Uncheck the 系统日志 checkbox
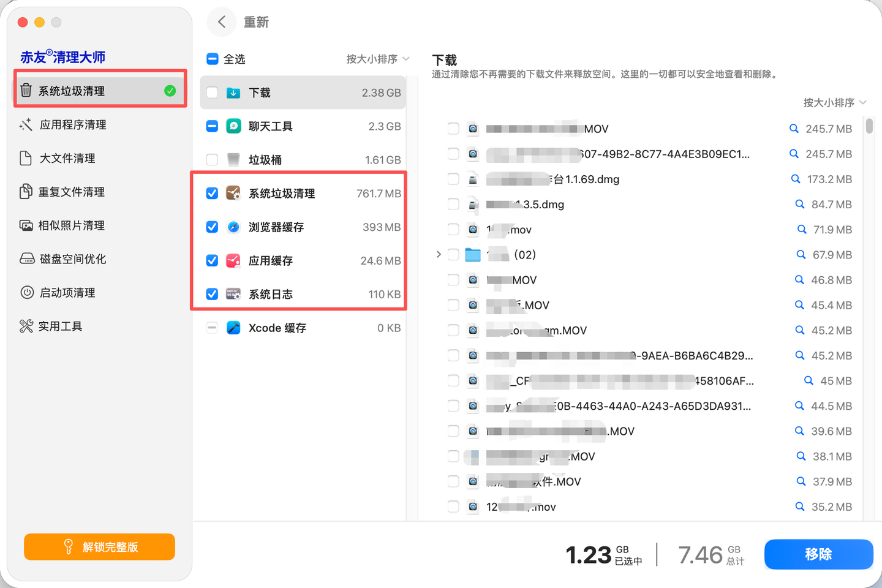Viewport: 882px width, 588px height. tap(212, 295)
